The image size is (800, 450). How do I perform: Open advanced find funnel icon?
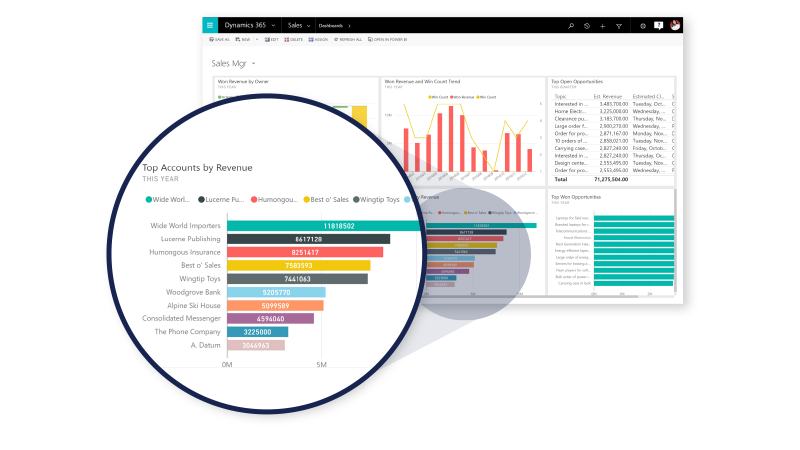619,26
